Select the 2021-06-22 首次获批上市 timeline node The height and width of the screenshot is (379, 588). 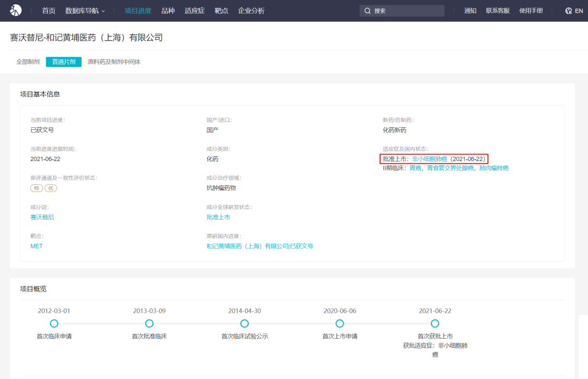tap(435, 324)
